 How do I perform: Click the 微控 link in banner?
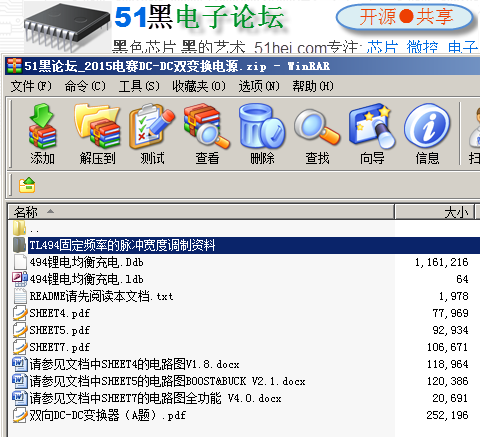coord(422,47)
